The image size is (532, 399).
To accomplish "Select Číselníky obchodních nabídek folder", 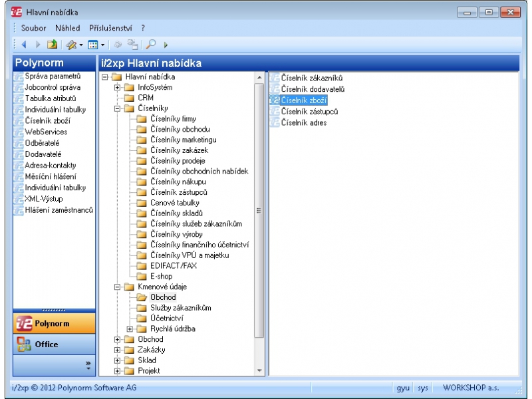I will tap(199, 172).
